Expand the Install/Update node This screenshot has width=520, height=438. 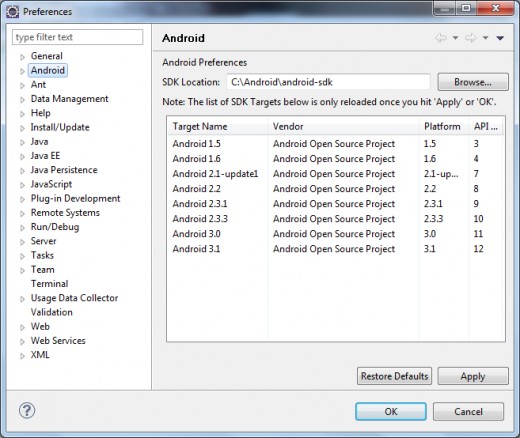(x=22, y=128)
